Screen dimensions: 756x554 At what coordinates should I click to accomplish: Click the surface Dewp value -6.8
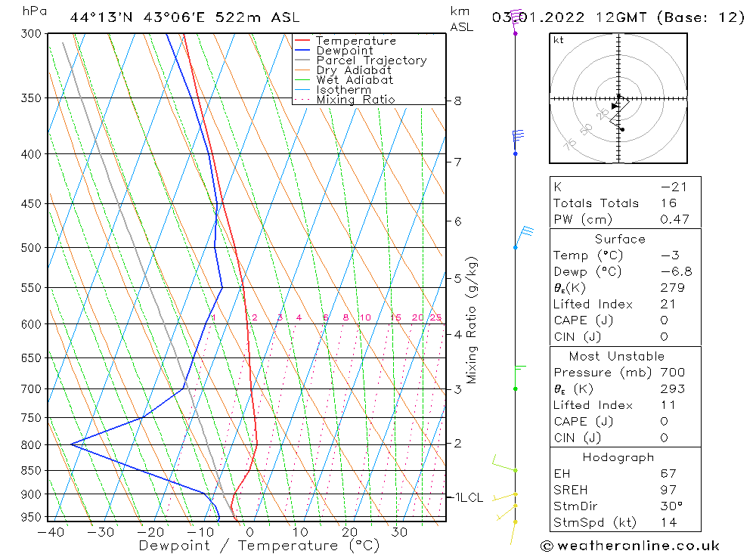(677, 271)
